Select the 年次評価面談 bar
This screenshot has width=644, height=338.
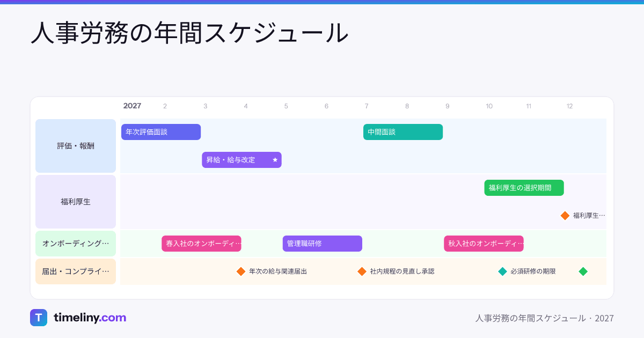tap(161, 132)
